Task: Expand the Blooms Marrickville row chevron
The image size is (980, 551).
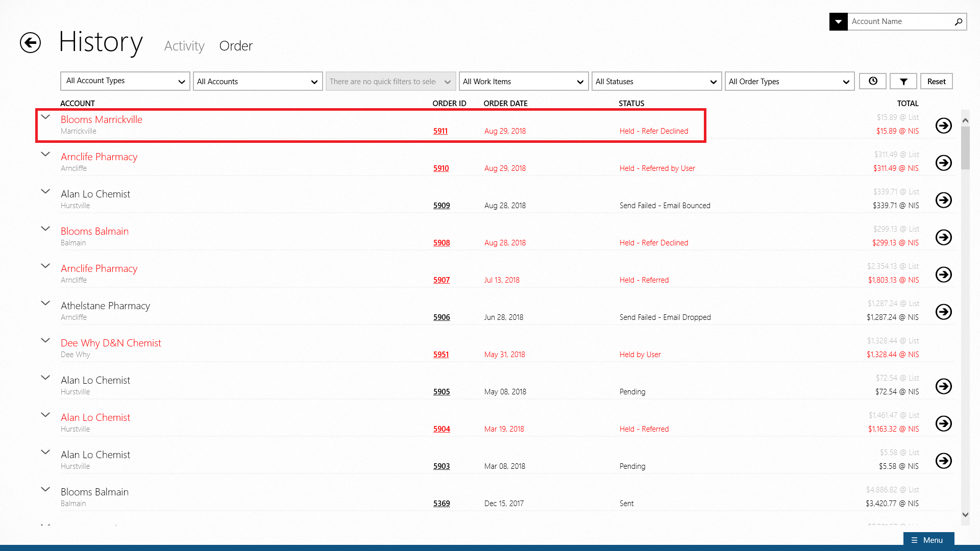Action: coord(45,117)
